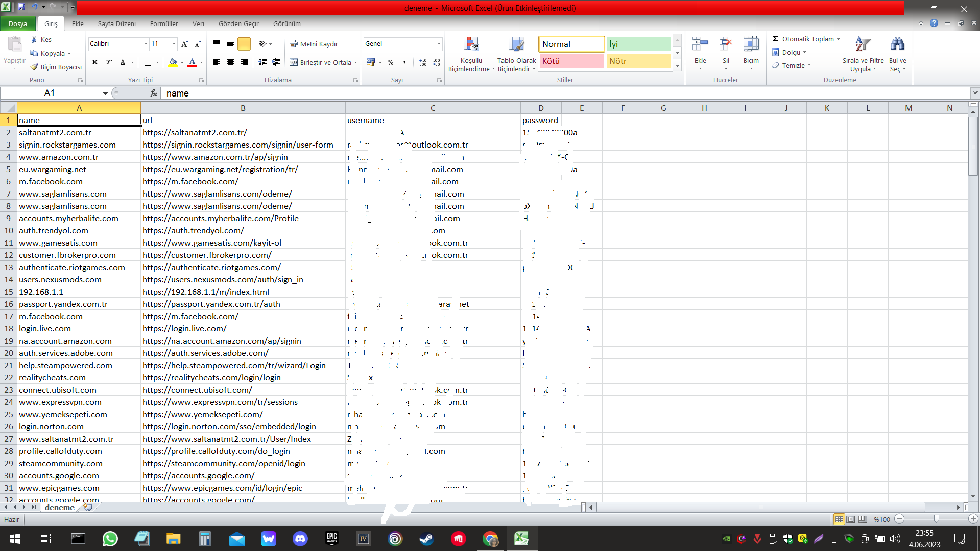The image size is (980, 551).
Task: Switch to the Ekle ribbon tab
Action: tap(78, 23)
